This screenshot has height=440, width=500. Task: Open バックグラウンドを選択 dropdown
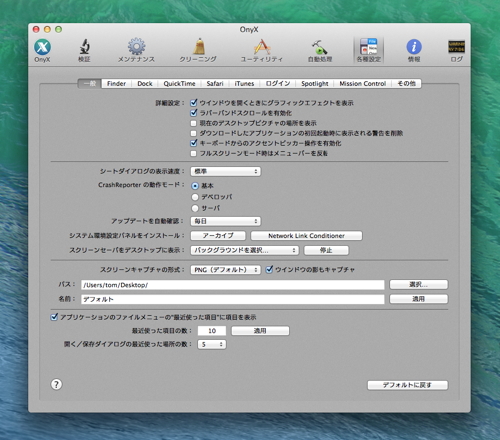[245, 250]
